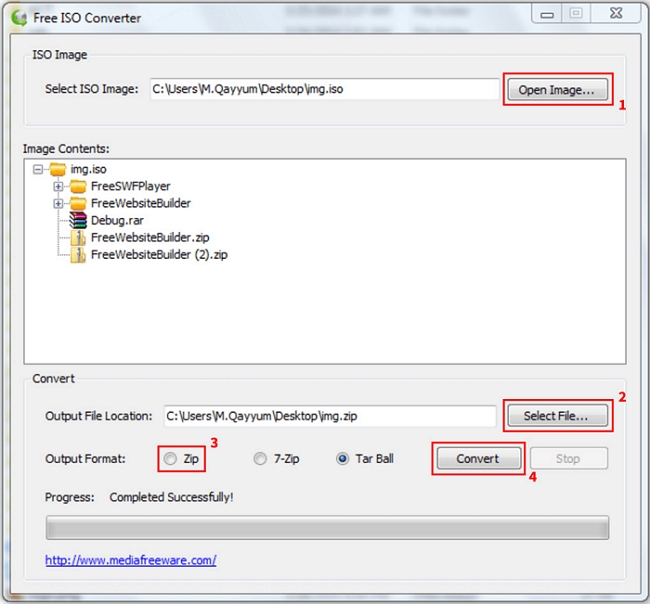Select the Debug.rar tree entry label
Image resolution: width=650 pixels, height=604 pixels.
point(115,220)
